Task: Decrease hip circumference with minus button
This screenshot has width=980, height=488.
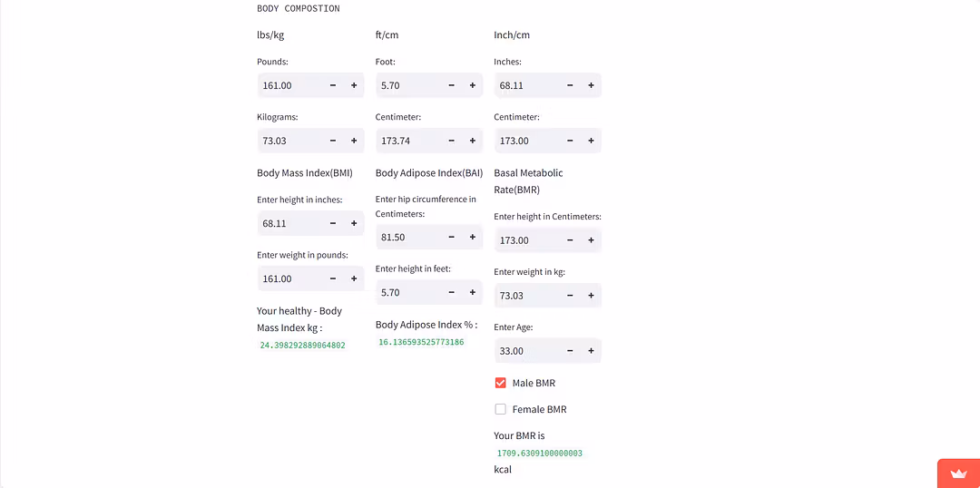Action: click(452, 237)
